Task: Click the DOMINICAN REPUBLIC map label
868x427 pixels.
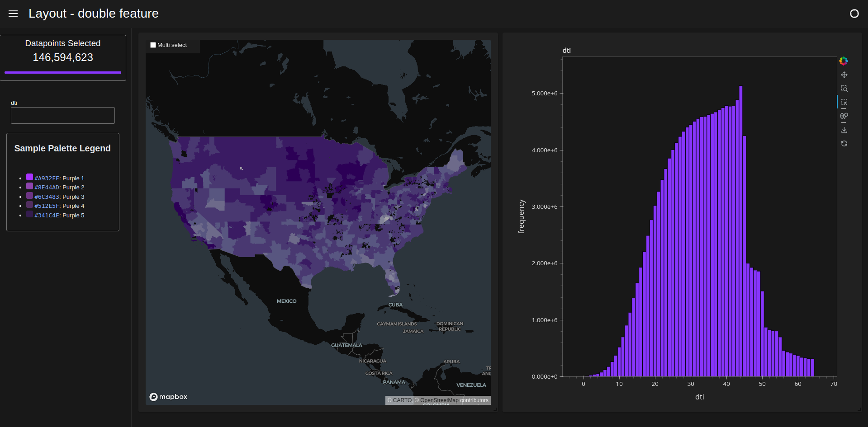Action: click(x=450, y=326)
